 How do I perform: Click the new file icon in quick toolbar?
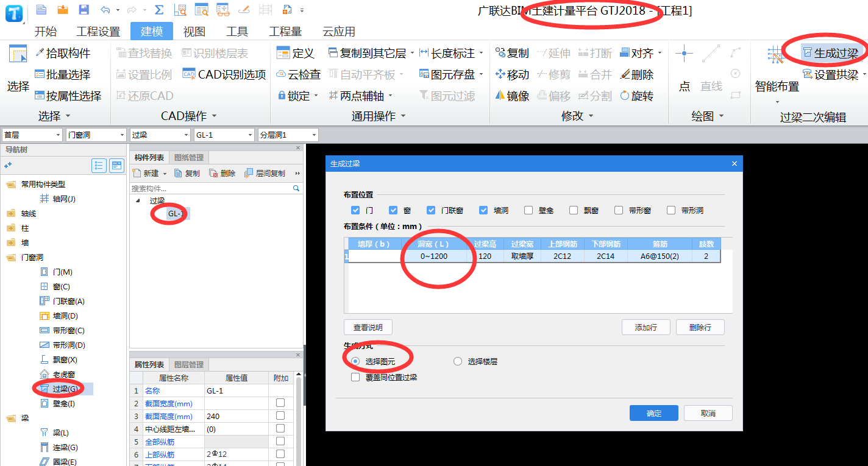tap(41, 9)
